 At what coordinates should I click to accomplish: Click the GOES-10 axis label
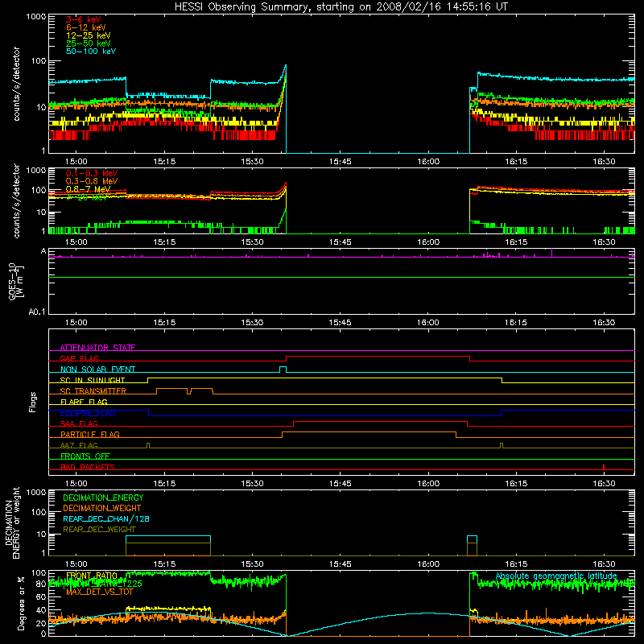tap(15, 281)
